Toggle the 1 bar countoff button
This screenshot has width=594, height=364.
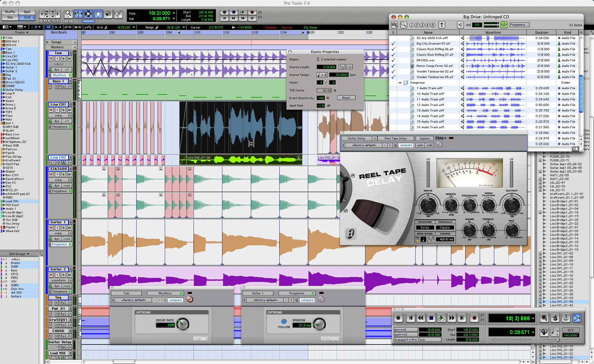[x=566, y=318]
